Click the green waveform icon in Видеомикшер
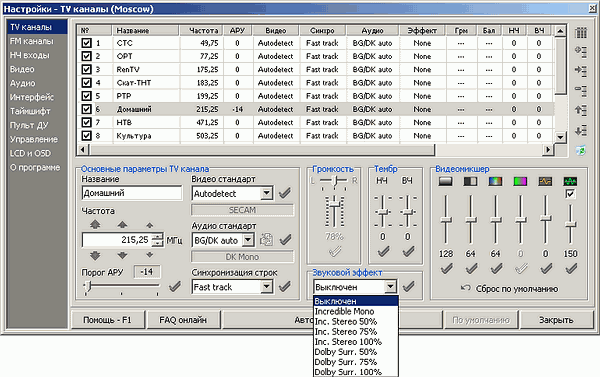Viewport: 600px width, 377px height. pos(570,181)
